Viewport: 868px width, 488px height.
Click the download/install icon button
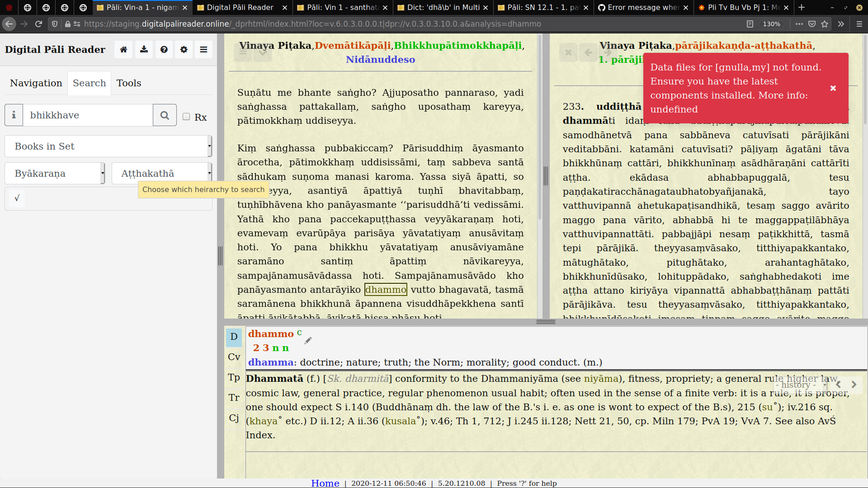pos(144,50)
